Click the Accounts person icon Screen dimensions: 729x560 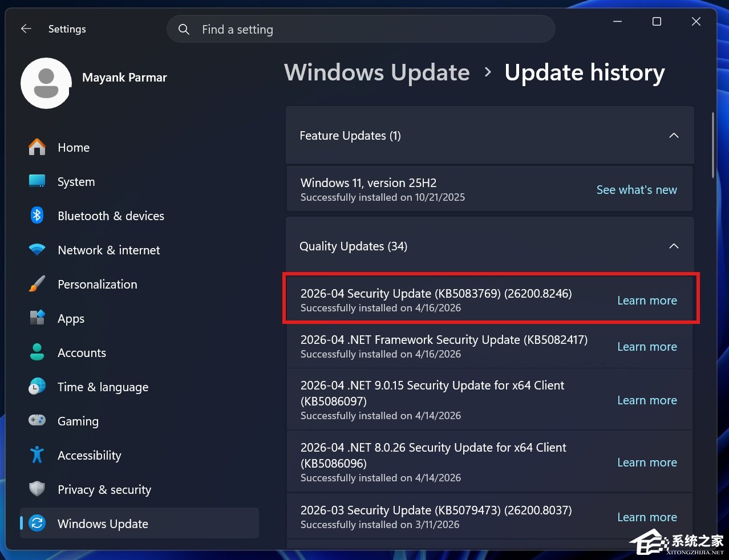pos(37,352)
